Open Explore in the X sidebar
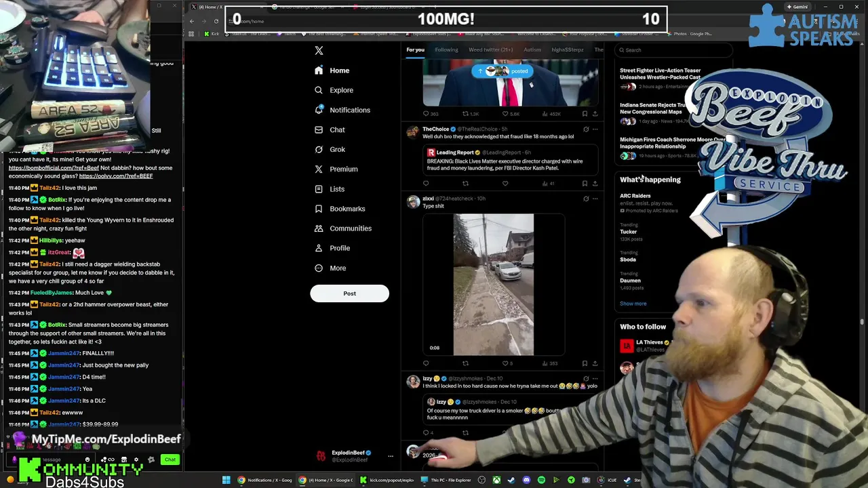Screen dimensions: 868x488 pyautogui.click(x=334, y=90)
